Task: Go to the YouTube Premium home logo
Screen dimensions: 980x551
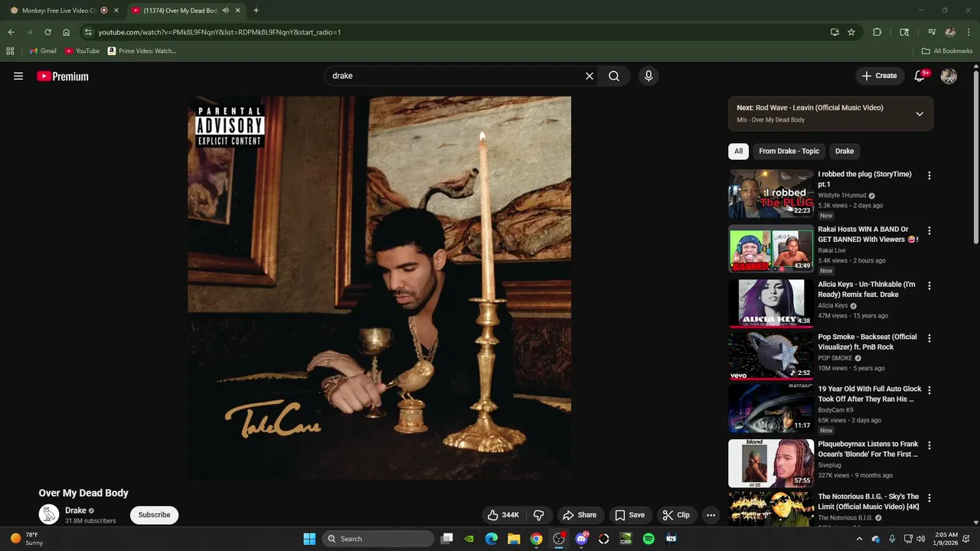Action: click(63, 76)
